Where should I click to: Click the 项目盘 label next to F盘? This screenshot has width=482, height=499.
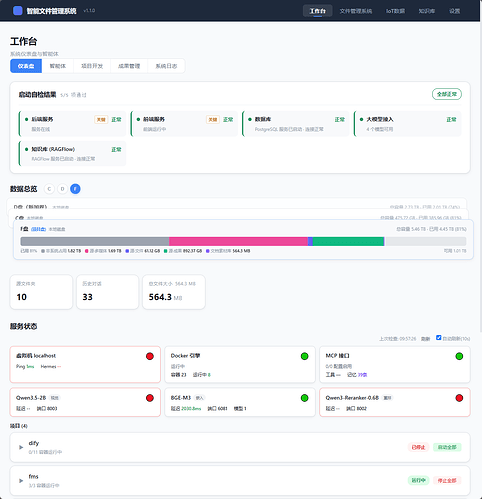tap(38, 229)
